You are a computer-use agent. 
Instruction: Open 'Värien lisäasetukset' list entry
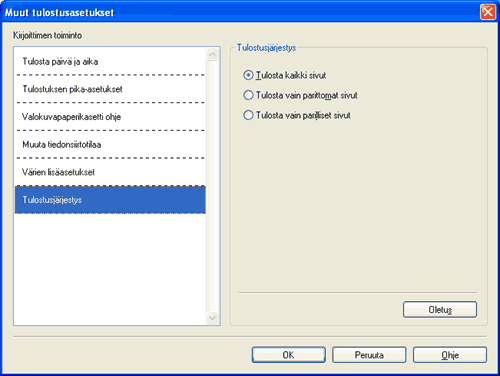tap(110, 172)
